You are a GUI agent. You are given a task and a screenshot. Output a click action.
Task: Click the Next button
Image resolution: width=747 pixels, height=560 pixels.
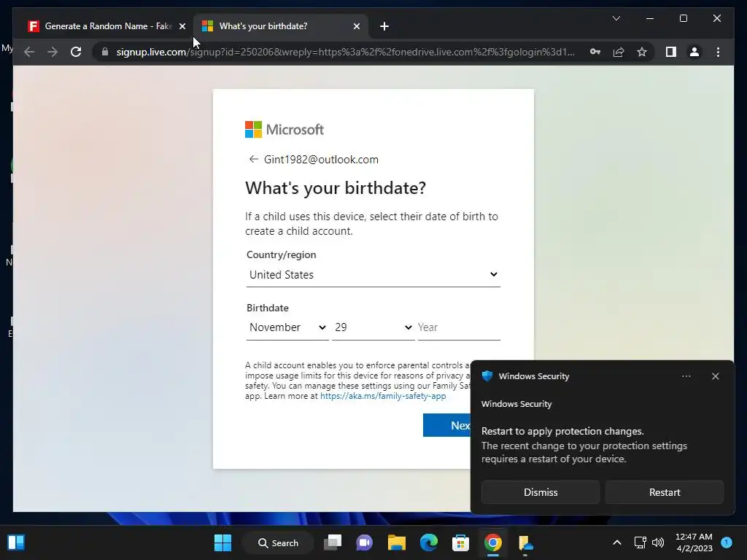click(447, 425)
